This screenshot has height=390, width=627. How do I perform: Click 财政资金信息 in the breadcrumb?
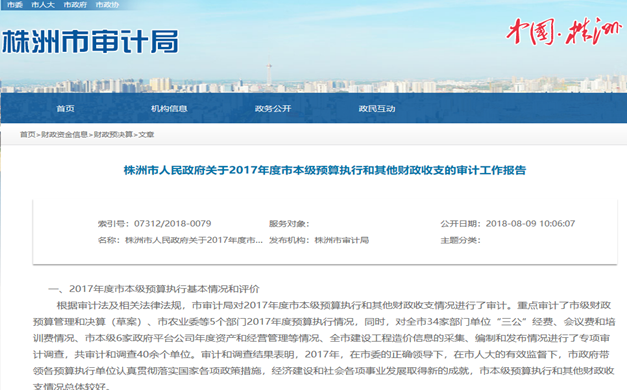pos(64,134)
